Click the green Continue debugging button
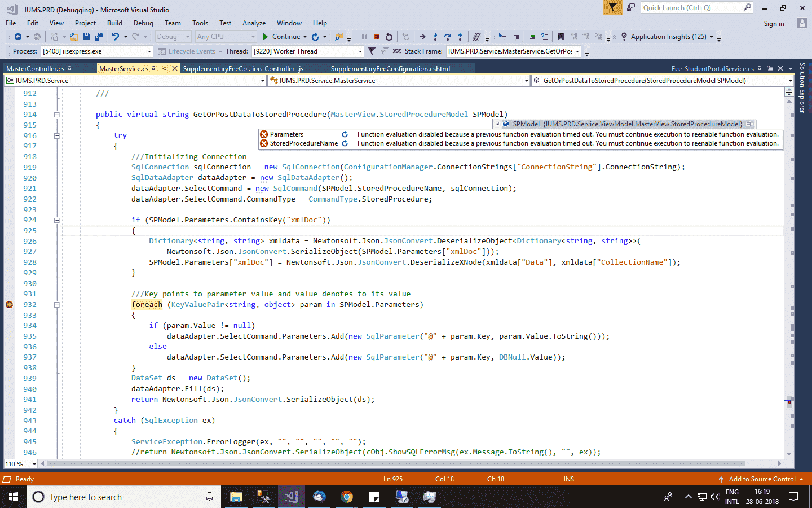Screen dimensions: 812x508 coord(281,37)
